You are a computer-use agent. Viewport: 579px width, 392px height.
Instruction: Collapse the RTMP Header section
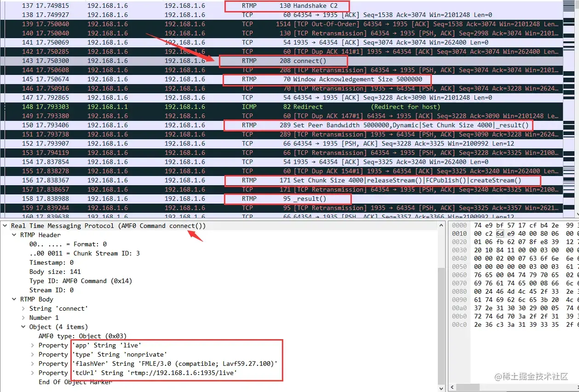pyautogui.click(x=14, y=235)
